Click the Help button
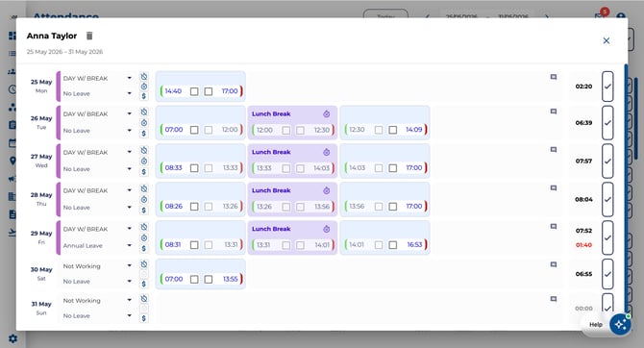Image resolution: width=644 pixels, height=348 pixels. tap(596, 325)
